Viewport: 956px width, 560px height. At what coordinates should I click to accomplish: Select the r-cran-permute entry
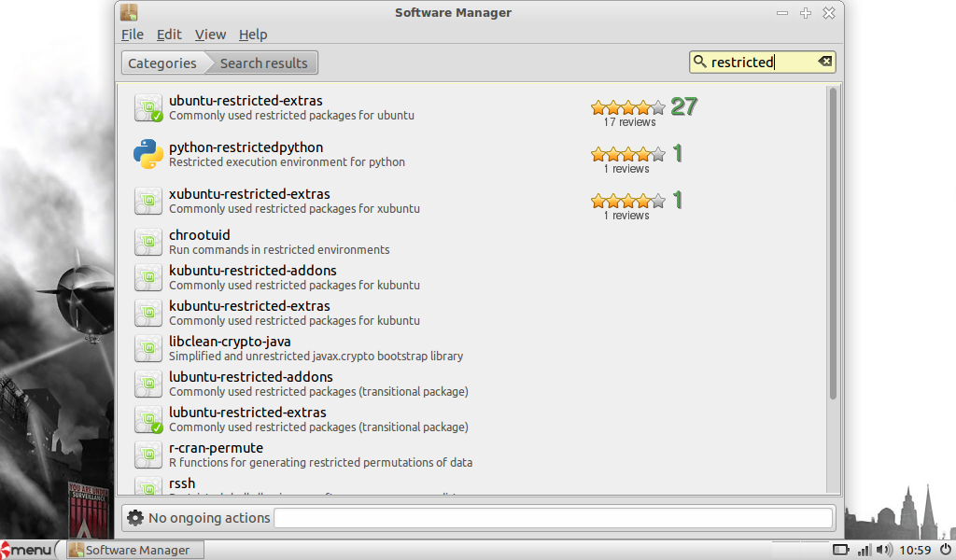pyautogui.click(x=472, y=455)
